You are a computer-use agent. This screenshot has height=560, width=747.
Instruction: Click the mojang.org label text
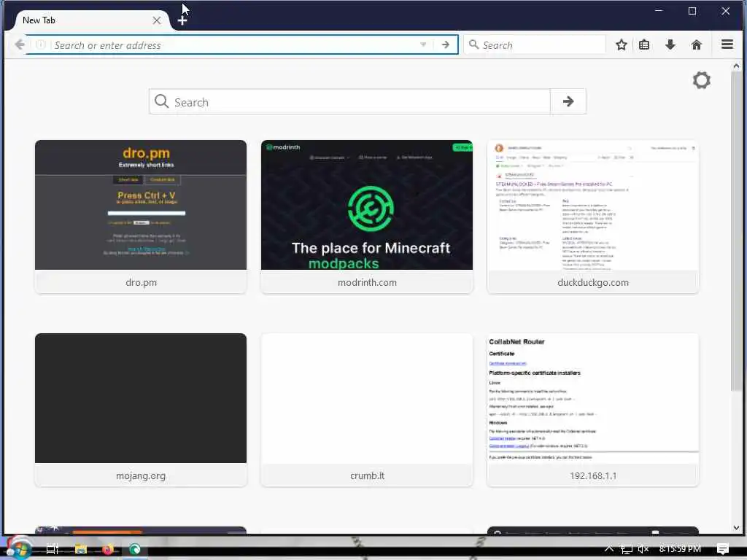[x=141, y=475]
